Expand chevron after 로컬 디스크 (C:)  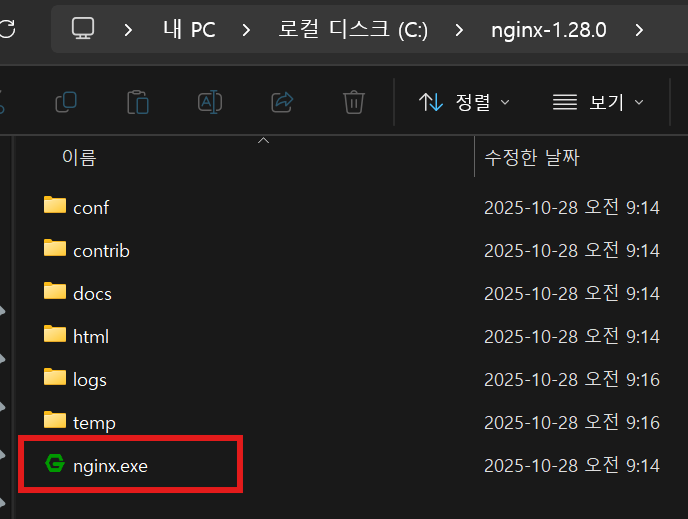(459, 30)
